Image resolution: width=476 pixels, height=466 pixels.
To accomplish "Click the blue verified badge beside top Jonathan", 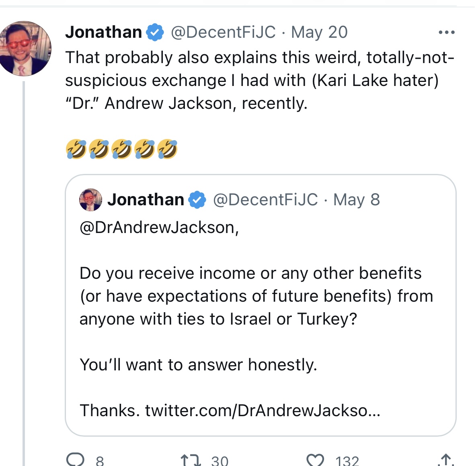I will click(x=155, y=33).
